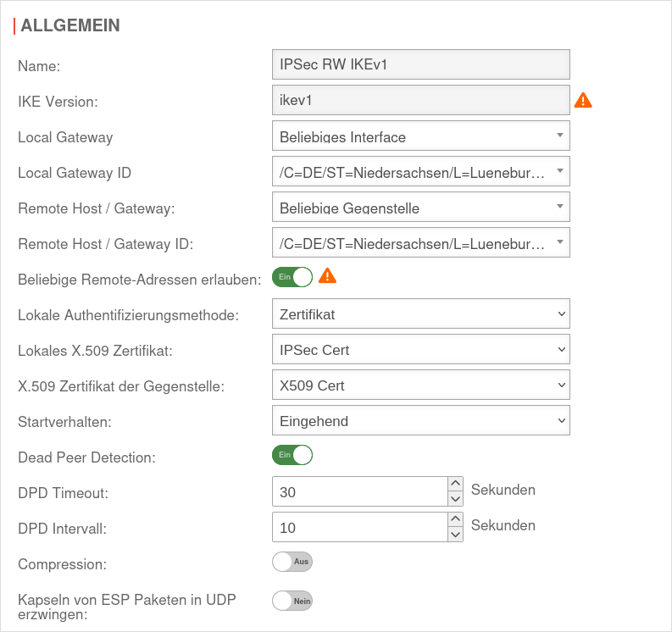Decrease DPD Intervall with down arrow
This screenshot has width=672, height=632.
[x=456, y=535]
